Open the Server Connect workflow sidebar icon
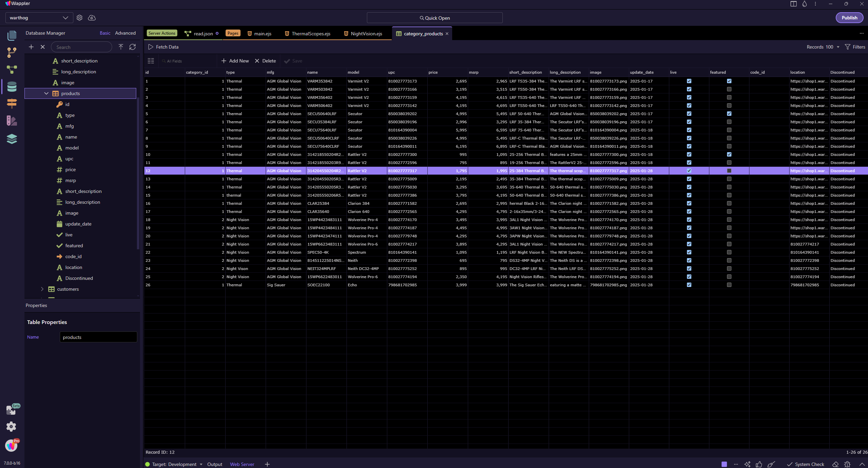This screenshot has height=468, width=868. point(12,70)
